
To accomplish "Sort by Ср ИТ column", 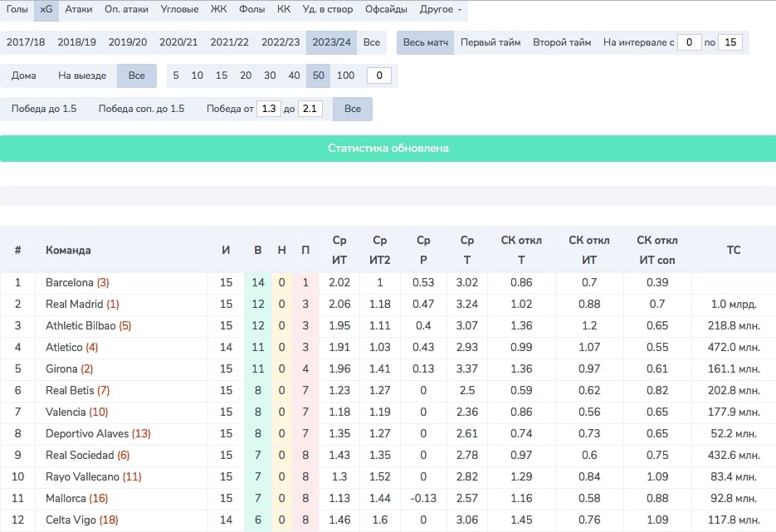I will click(339, 250).
